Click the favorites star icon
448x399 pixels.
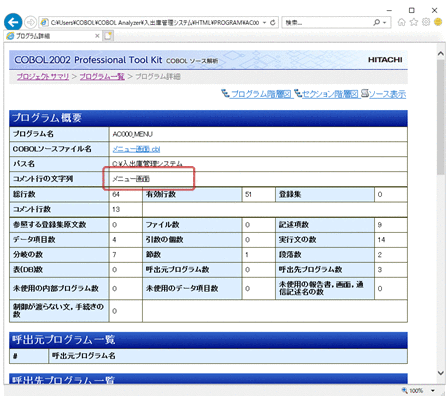414,22
